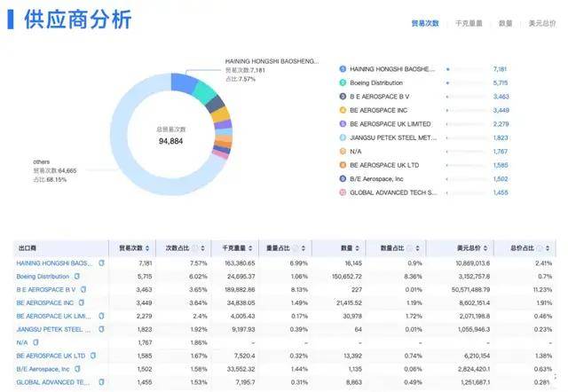Sort table by 贸易次数 column arrows
The height and width of the screenshot is (392, 568).
pos(147,248)
